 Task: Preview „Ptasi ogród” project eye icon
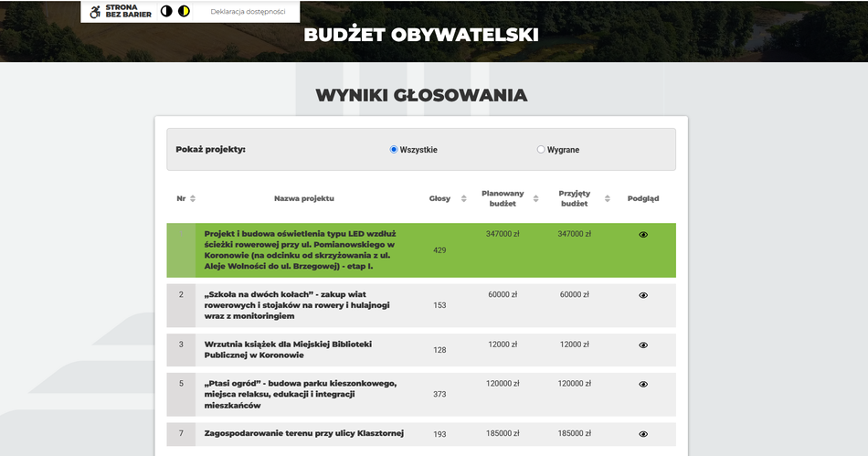click(x=643, y=385)
